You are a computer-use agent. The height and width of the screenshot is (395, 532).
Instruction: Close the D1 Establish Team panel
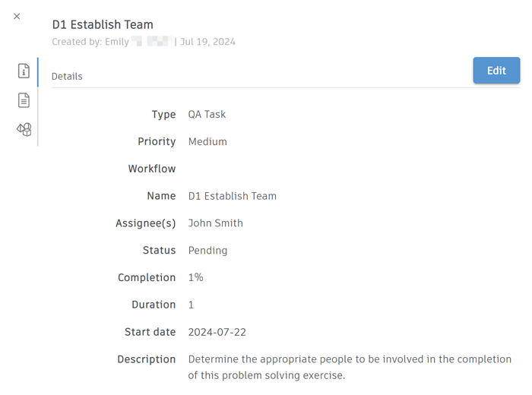point(17,16)
